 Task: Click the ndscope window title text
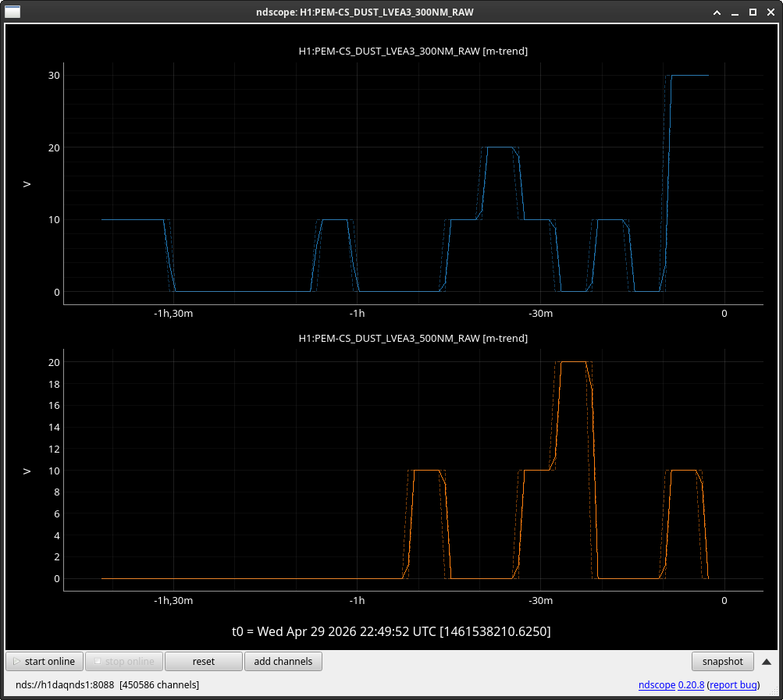click(x=365, y=12)
